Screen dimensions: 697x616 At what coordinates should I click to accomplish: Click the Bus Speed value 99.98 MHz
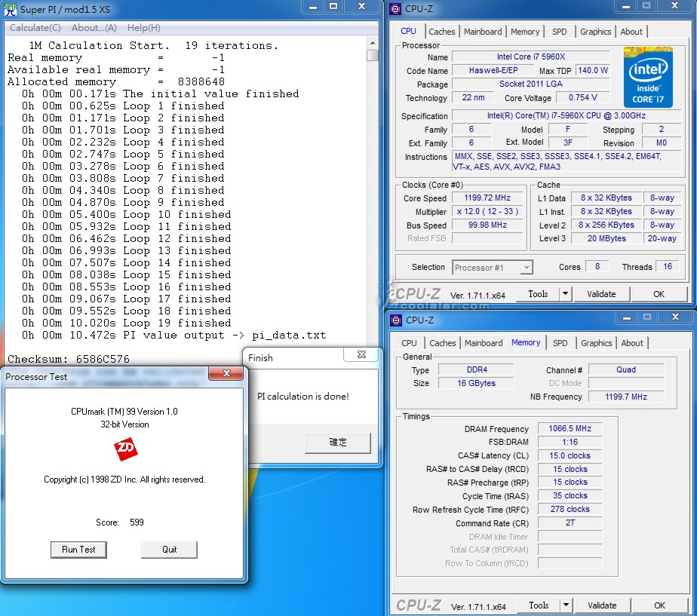point(487,225)
